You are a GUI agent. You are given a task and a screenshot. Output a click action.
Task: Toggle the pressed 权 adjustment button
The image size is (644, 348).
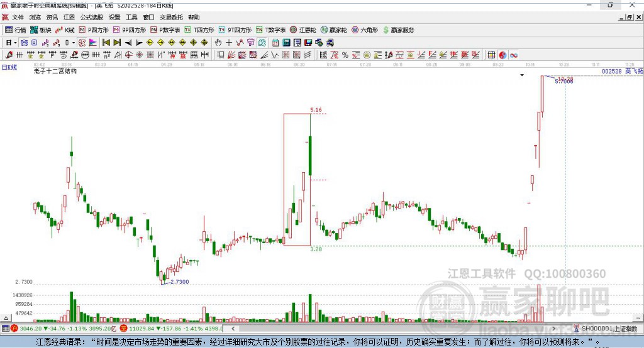(82, 43)
